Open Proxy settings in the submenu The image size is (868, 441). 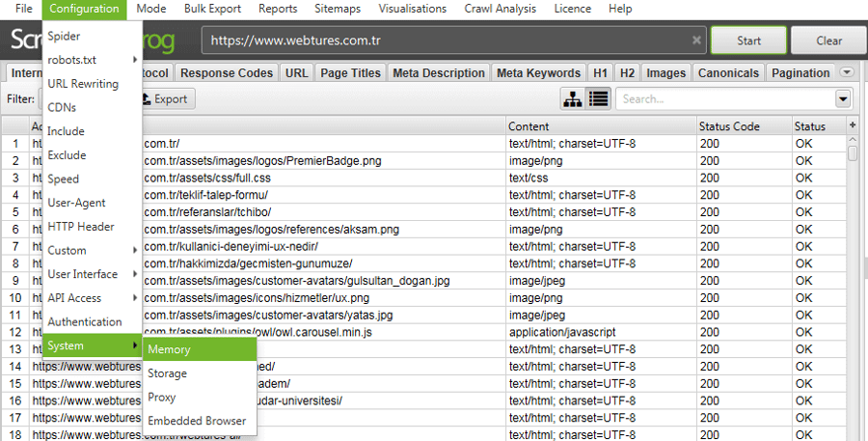[200, 398]
